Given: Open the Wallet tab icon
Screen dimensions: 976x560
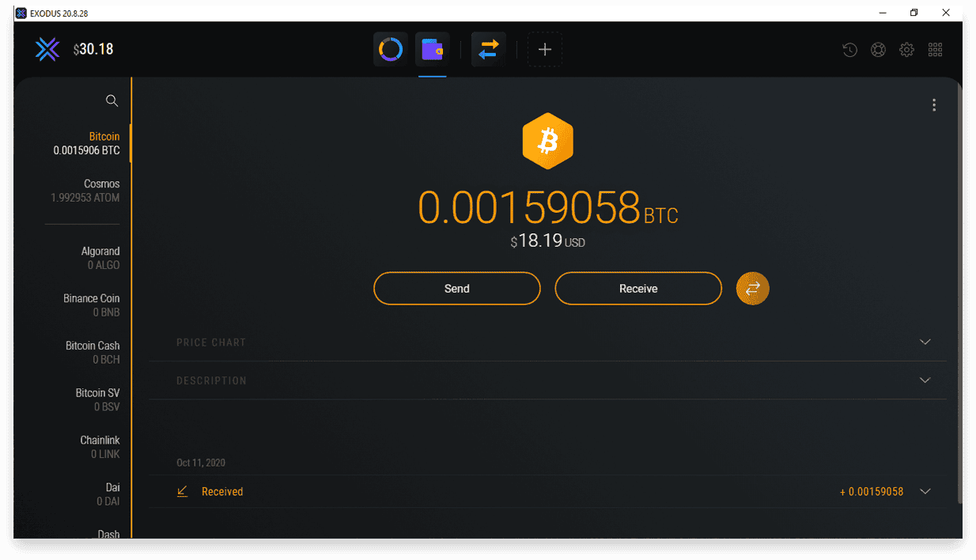Looking at the screenshot, I should (x=433, y=49).
